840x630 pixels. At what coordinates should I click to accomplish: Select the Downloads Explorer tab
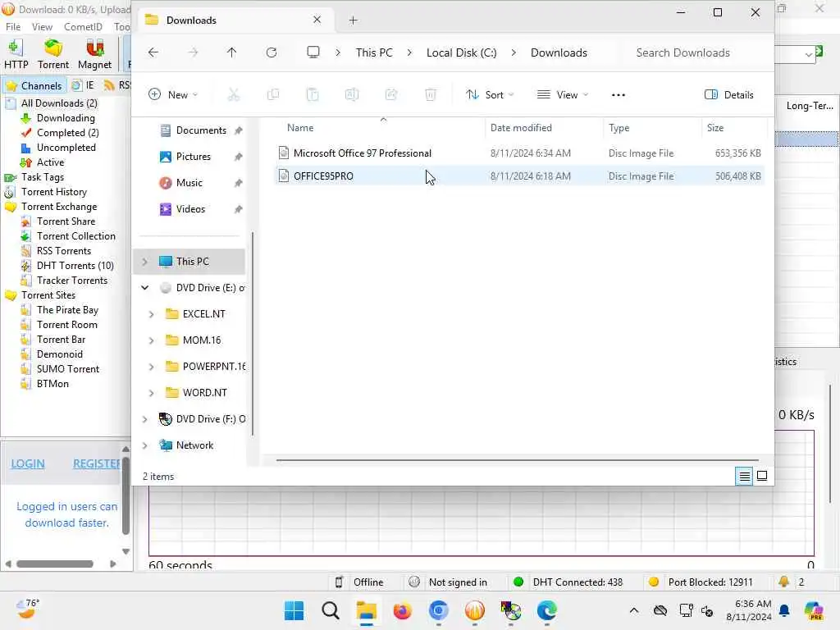(x=235, y=21)
